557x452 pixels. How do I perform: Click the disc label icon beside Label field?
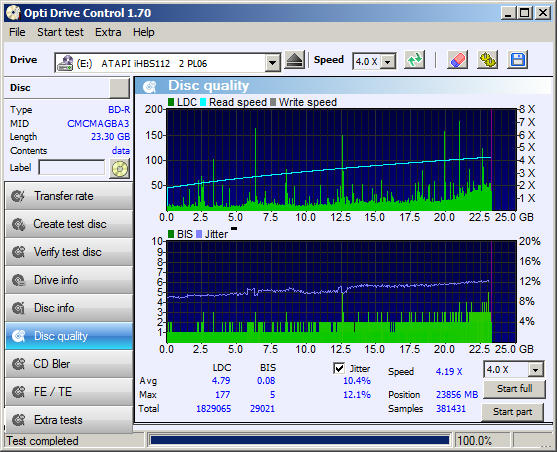pos(120,168)
